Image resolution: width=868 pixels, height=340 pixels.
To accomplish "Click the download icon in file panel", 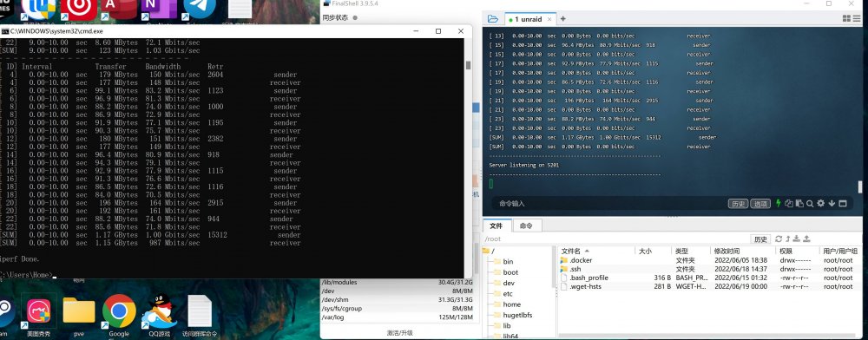I will point(797,239).
